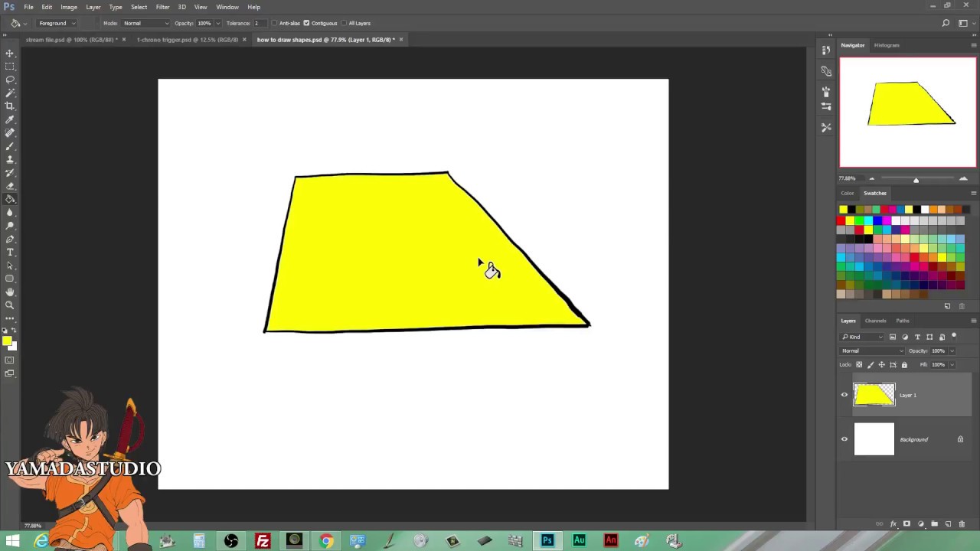Open the Swatches panel
Image resolution: width=980 pixels, height=551 pixels.
874,193
